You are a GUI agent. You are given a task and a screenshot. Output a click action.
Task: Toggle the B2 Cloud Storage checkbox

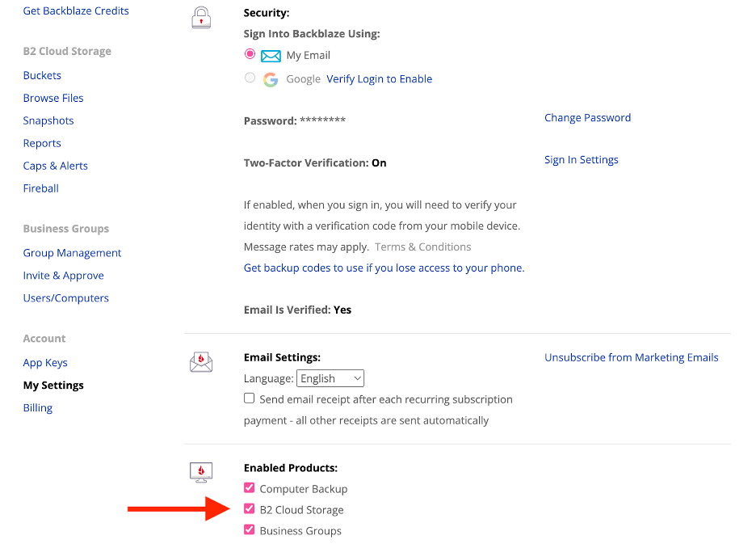[x=250, y=509]
